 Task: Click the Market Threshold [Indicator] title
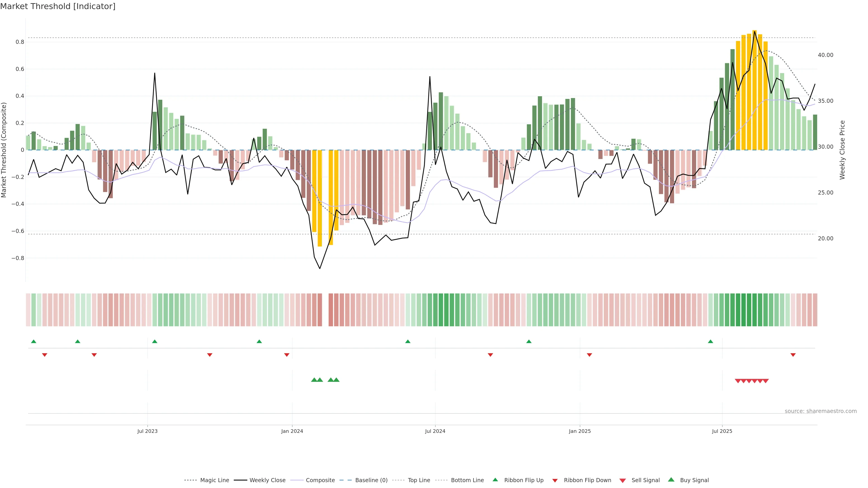[58, 6]
